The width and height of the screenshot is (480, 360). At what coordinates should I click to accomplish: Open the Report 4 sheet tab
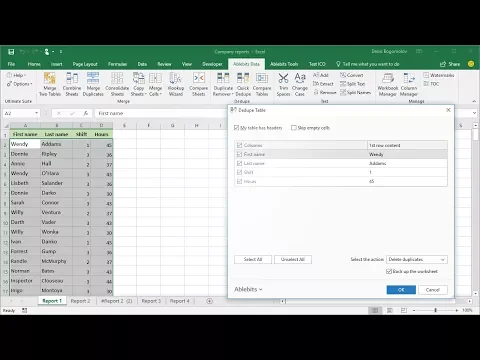pyautogui.click(x=179, y=301)
